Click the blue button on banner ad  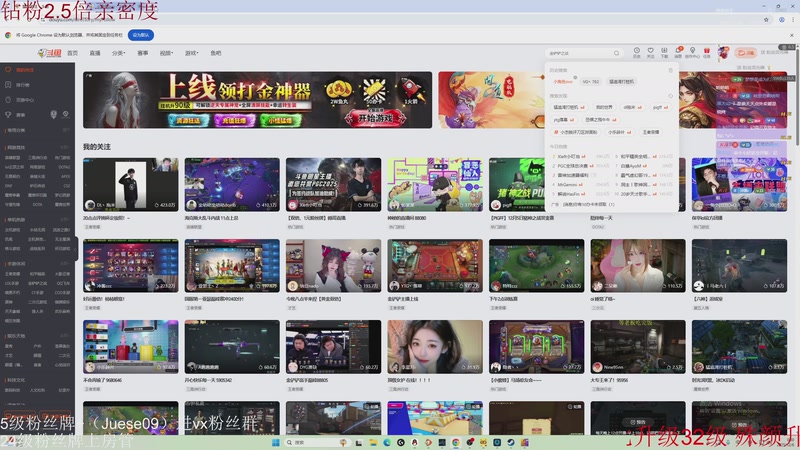point(188,120)
